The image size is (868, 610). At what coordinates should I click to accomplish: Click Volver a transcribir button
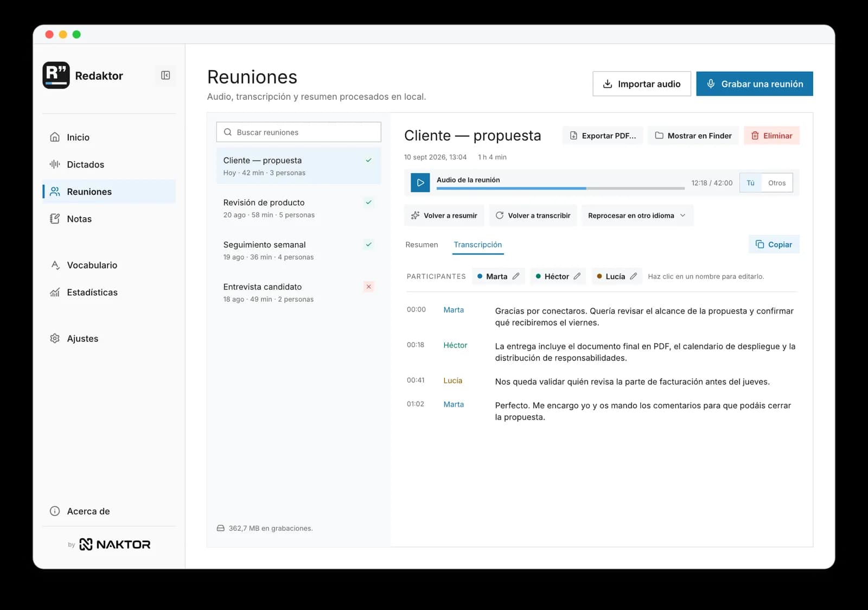(x=533, y=215)
